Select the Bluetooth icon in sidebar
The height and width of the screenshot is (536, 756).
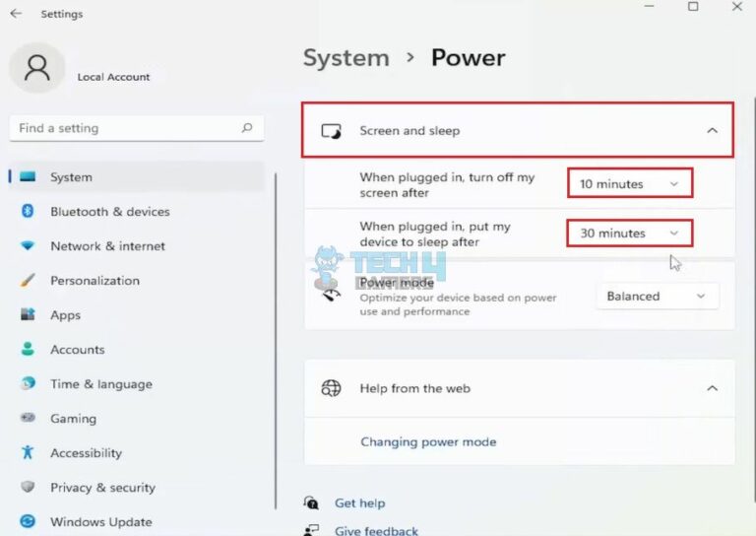point(28,211)
